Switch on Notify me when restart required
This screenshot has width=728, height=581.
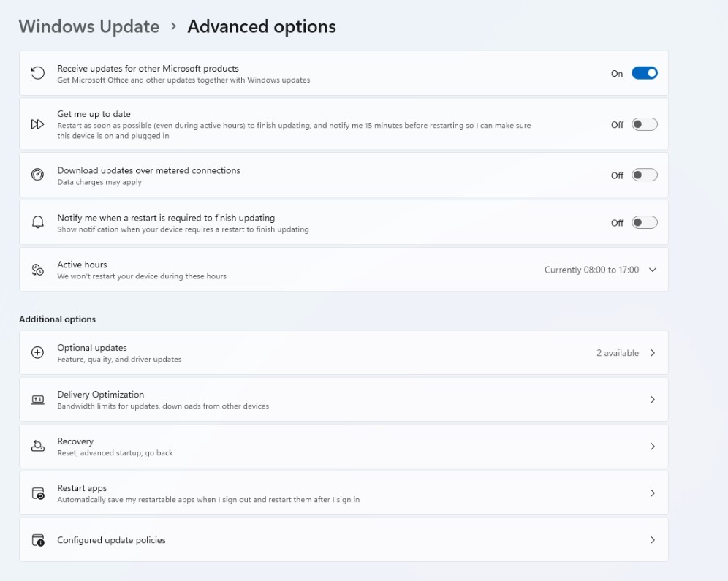tap(644, 223)
